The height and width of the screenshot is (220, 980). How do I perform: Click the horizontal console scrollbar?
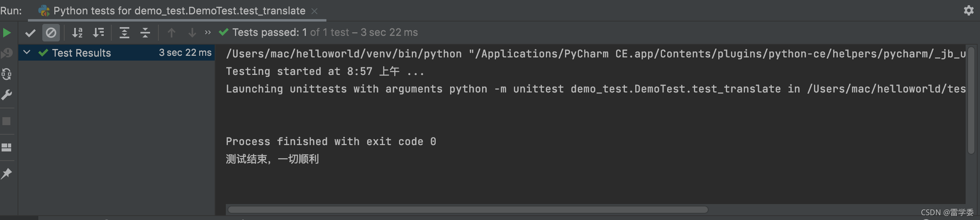click(468, 210)
